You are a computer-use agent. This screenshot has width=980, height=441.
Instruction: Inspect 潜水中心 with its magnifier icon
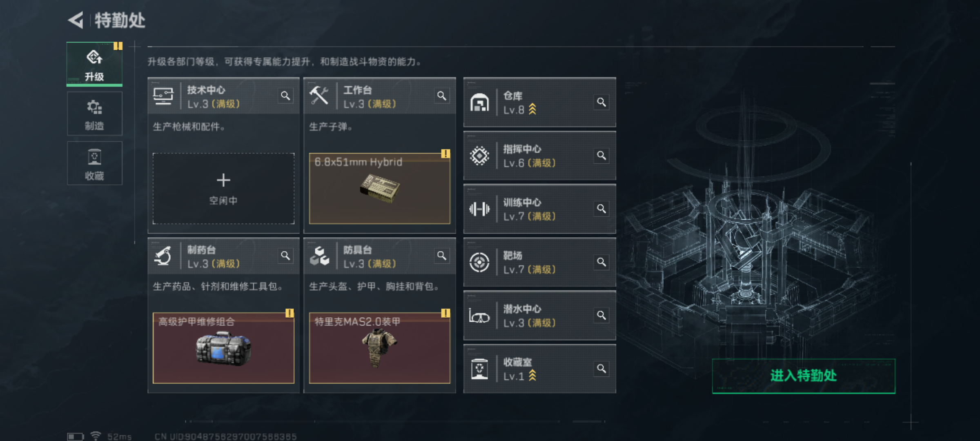pos(601,315)
